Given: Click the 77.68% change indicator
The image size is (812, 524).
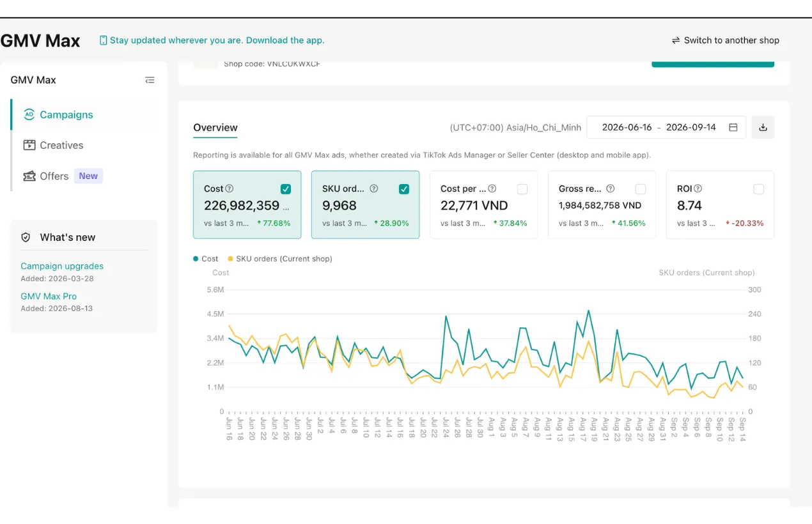Looking at the screenshot, I should tap(274, 223).
